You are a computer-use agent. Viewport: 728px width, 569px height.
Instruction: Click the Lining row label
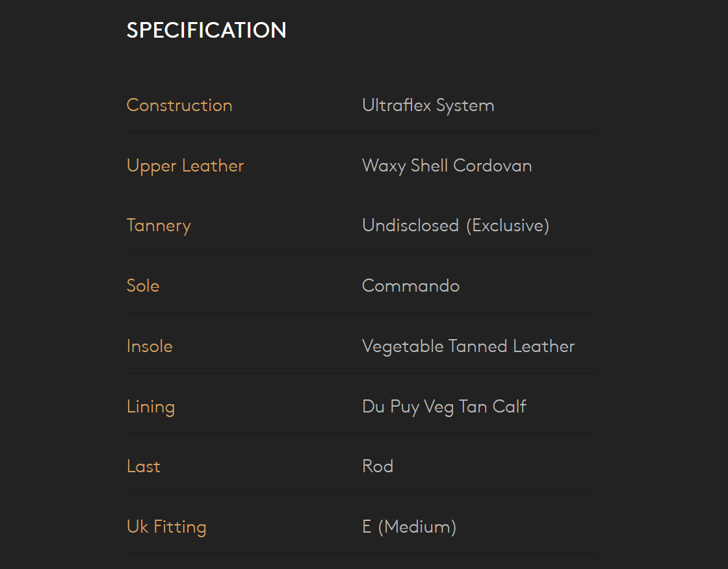pos(151,407)
